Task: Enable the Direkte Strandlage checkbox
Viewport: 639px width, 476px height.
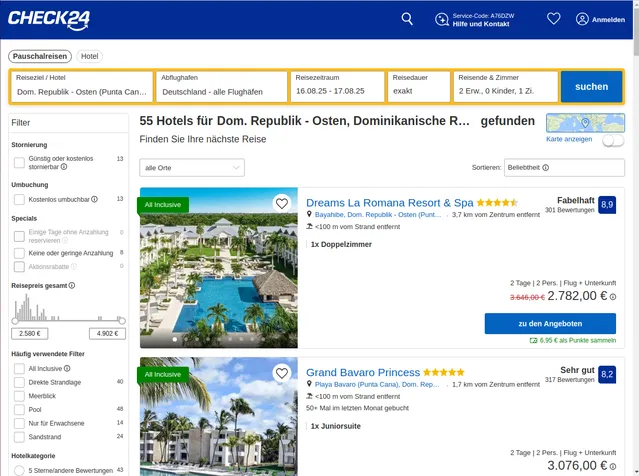Action: click(x=19, y=382)
